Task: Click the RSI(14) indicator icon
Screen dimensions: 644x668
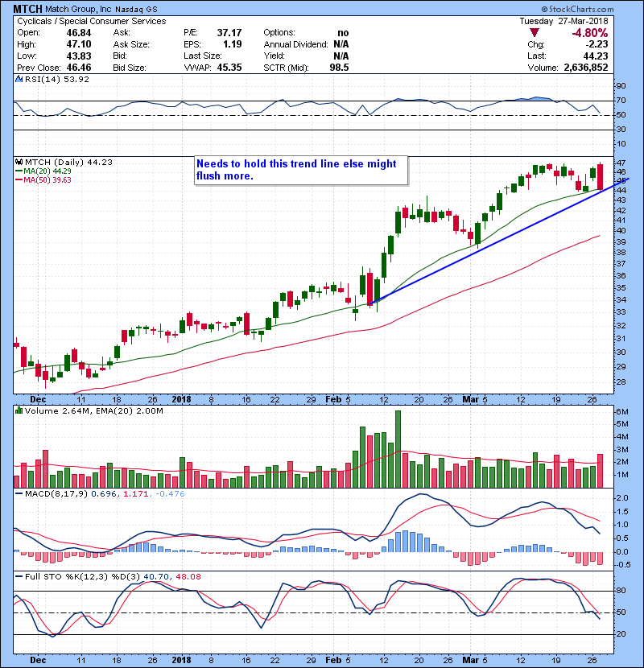Action: 19,79
